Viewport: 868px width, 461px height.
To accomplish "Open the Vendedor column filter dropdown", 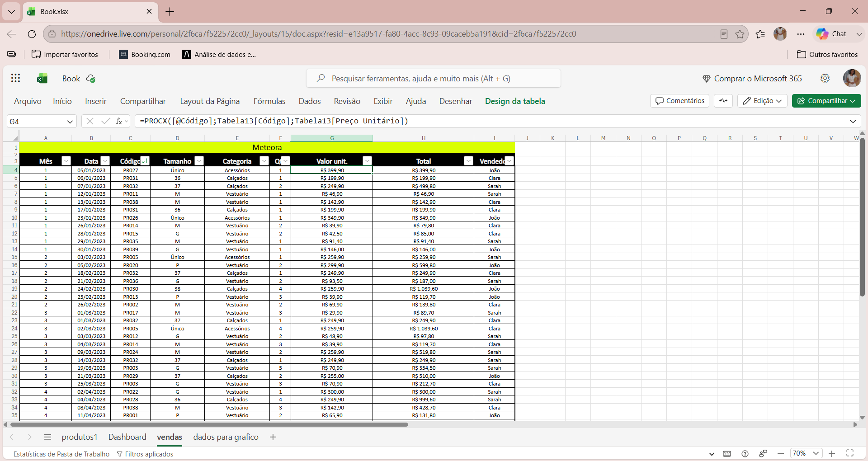I will pos(509,161).
